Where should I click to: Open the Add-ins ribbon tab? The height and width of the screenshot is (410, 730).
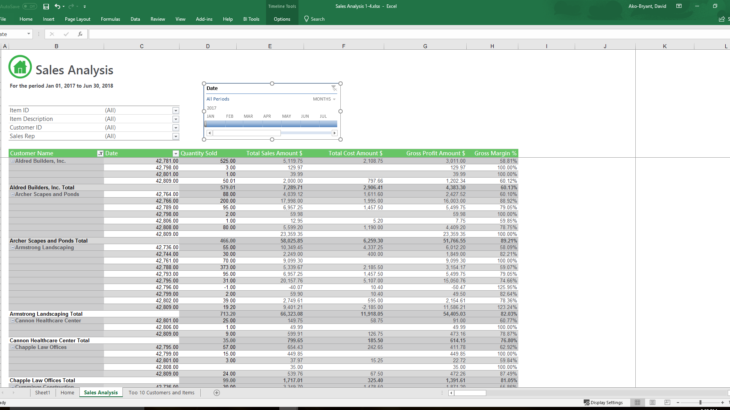coord(204,19)
